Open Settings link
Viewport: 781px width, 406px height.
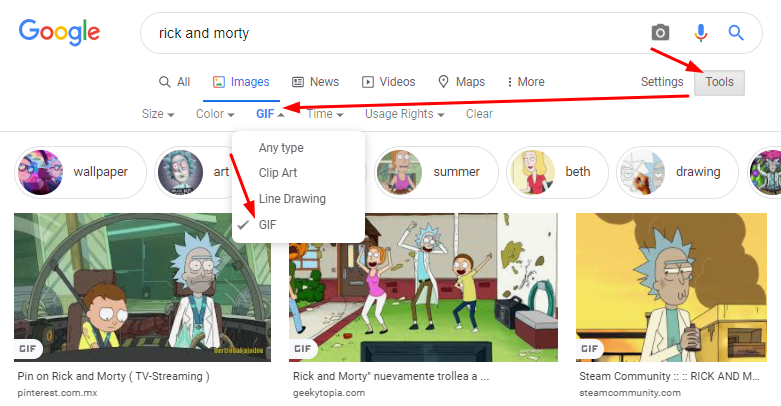point(662,82)
